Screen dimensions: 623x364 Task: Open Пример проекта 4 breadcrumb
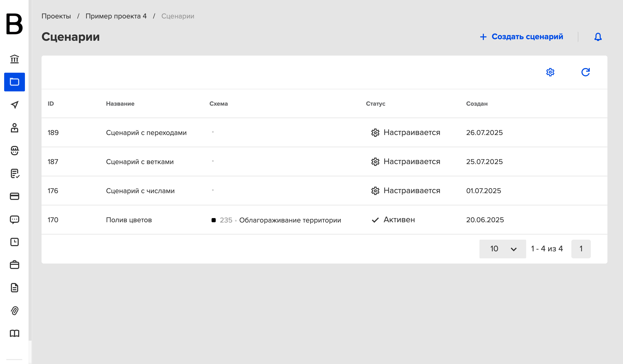(116, 16)
